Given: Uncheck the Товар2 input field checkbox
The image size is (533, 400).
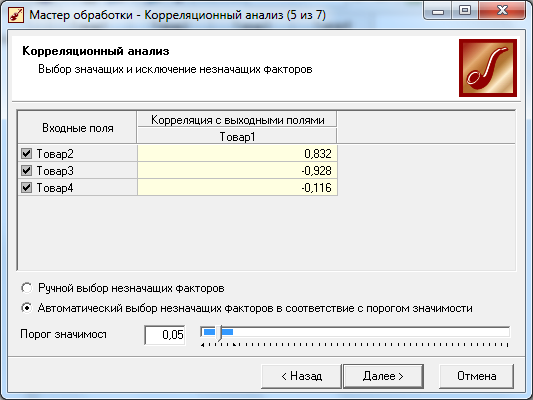Looking at the screenshot, I should click(x=27, y=154).
